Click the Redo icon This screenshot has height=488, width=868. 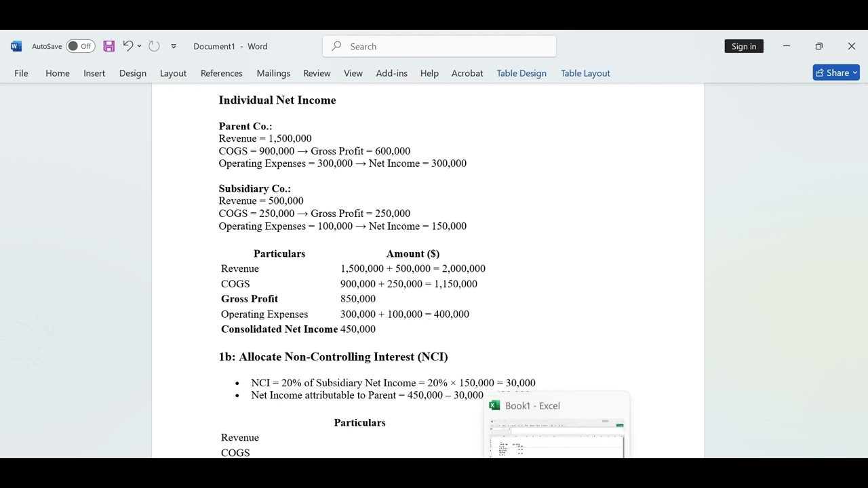[155, 46]
